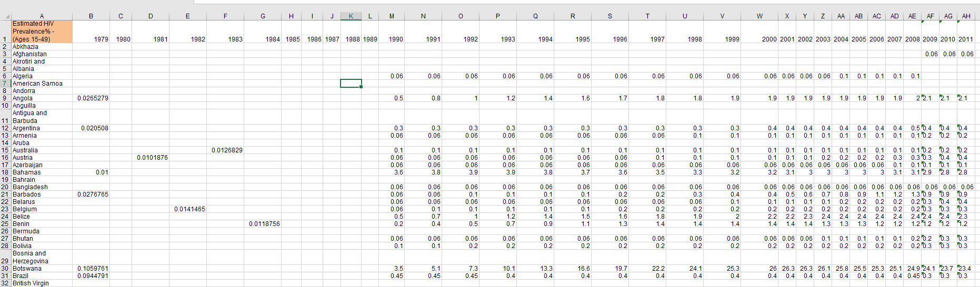
Task: Click the selected empty cell K7
Action: tap(351, 84)
